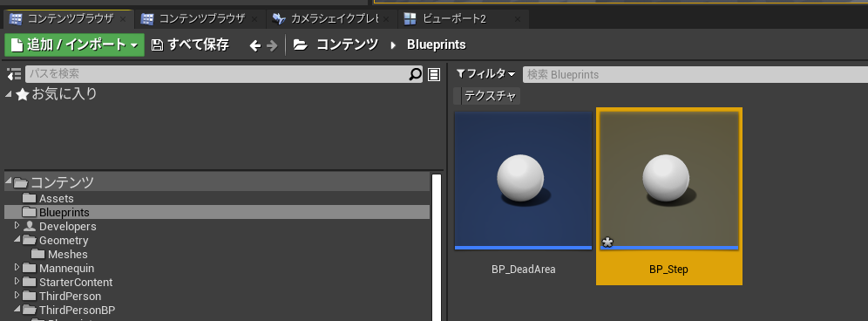
Task: Click the folder tree vertical scrollbar
Action: pos(437,247)
